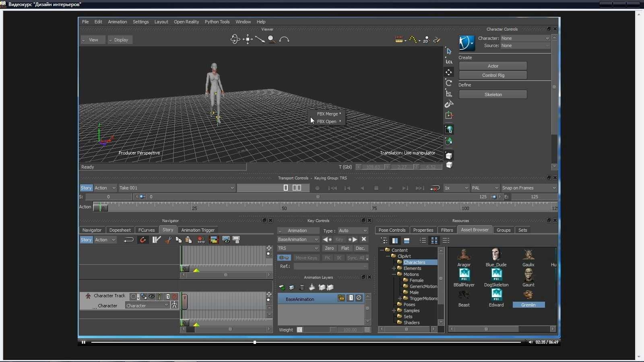
Task: Open the Python Tools menu
Action: tap(217, 22)
